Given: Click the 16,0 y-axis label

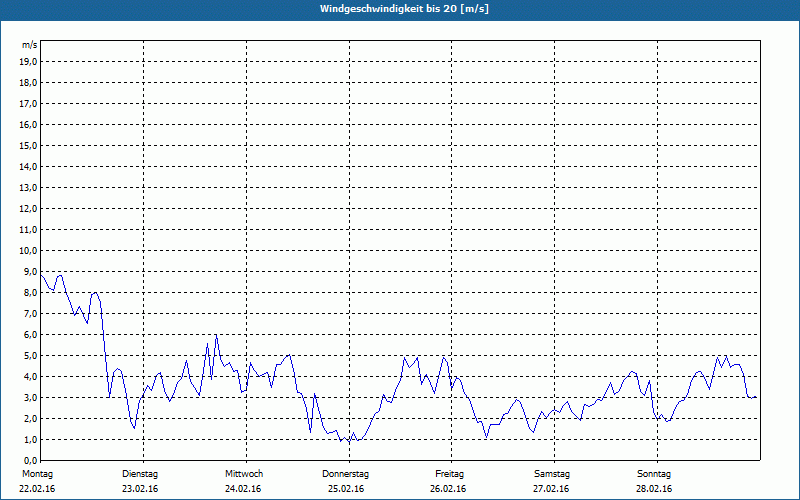Looking at the screenshot, I should pyautogui.click(x=28, y=124).
